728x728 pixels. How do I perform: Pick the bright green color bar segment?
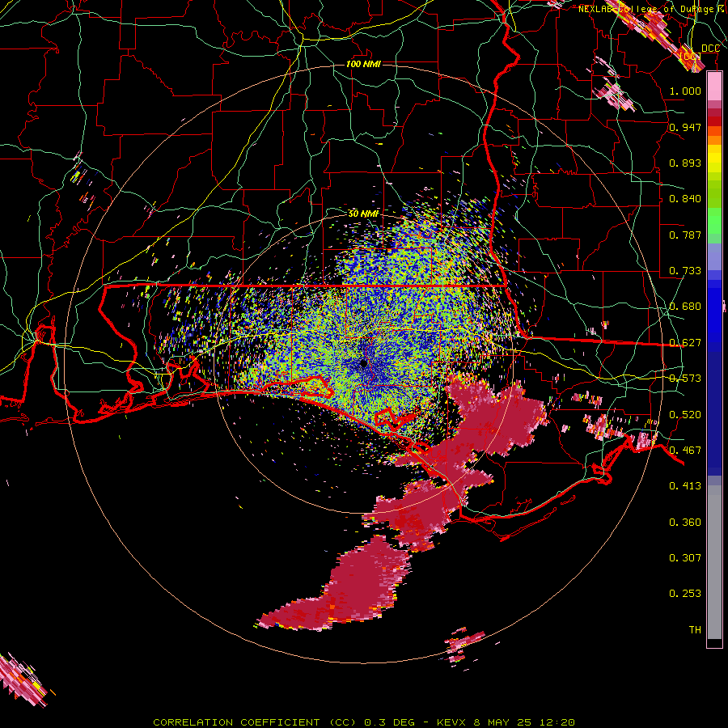coord(714,221)
